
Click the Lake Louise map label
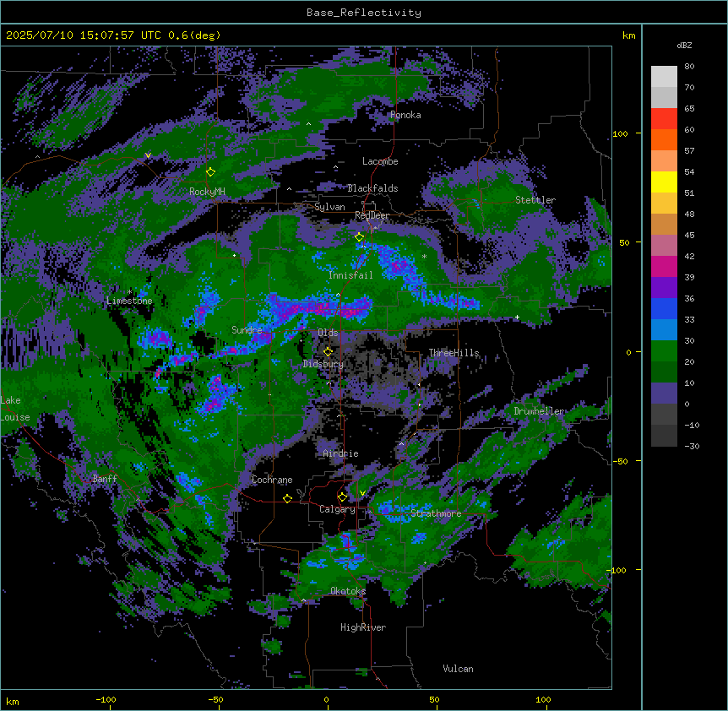15,409
